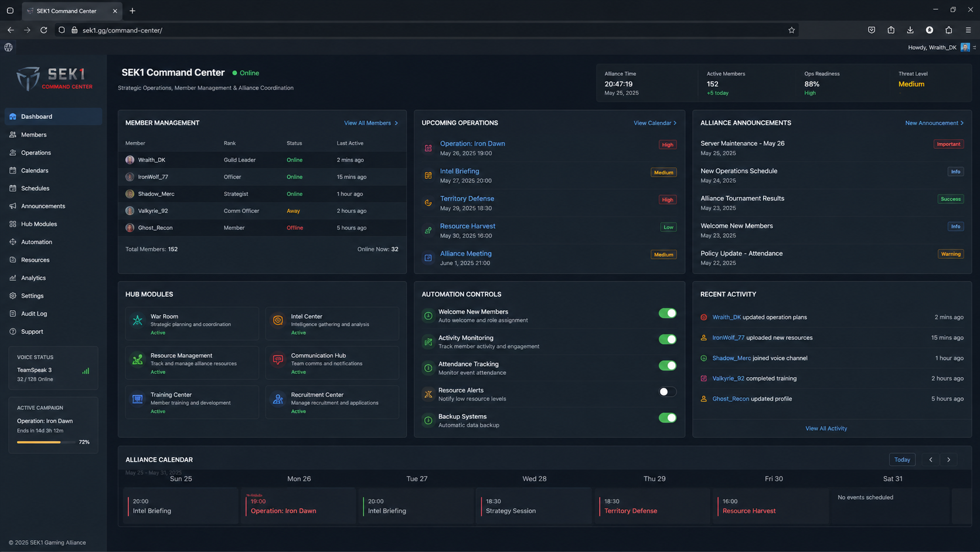This screenshot has width=980, height=552.
Task: Click the Today calendar button
Action: [902, 460]
